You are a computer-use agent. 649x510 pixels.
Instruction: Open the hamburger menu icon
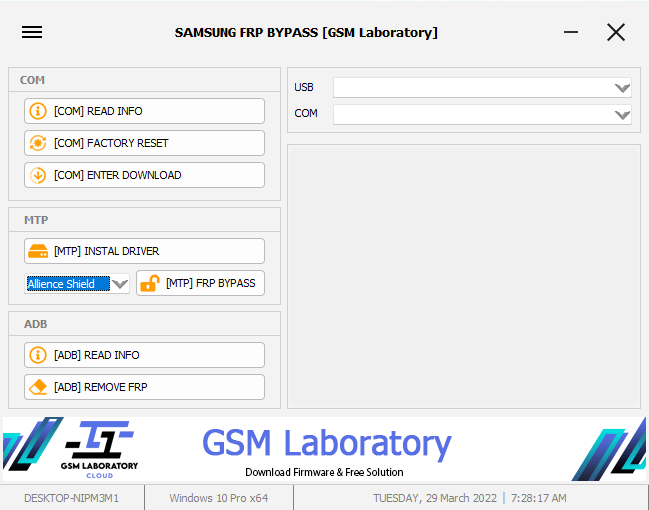pyautogui.click(x=32, y=32)
